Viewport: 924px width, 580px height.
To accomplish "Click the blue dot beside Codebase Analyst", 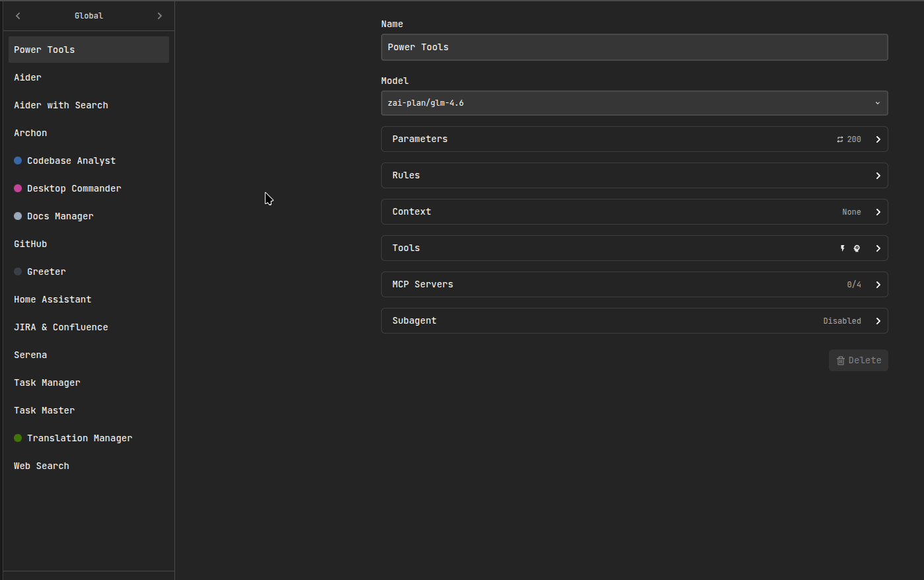I will point(17,161).
